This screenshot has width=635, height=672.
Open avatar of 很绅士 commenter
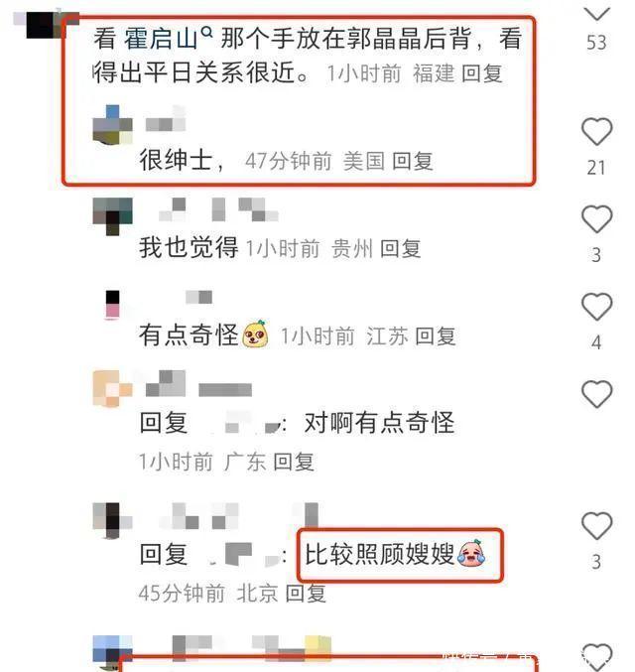[x=113, y=125]
